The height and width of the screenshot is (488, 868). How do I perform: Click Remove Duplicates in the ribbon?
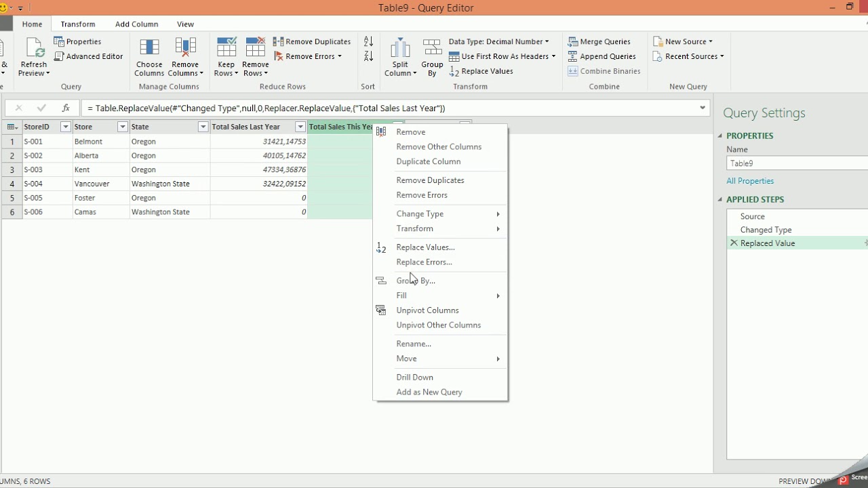pos(312,42)
